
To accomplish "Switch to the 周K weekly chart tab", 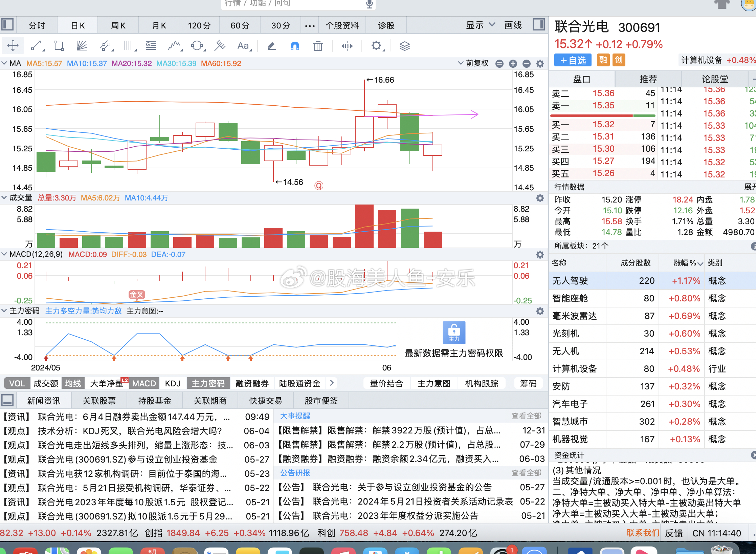I will pos(118,25).
